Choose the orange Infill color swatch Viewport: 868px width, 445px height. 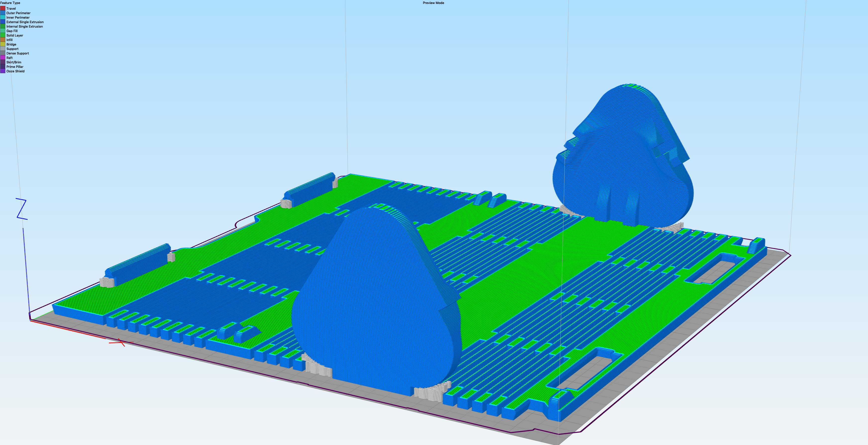(3, 40)
